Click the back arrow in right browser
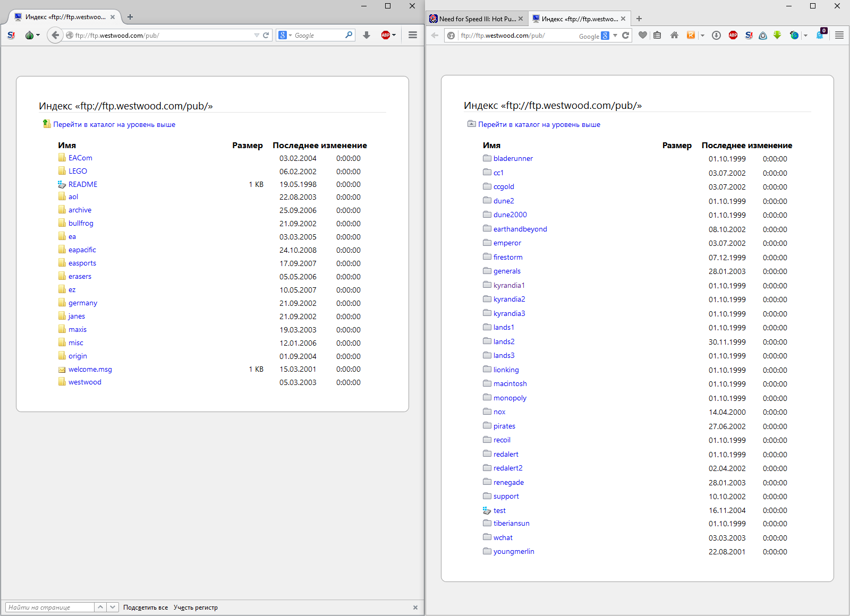Viewport: 850px width, 616px height. pyautogui.click(x=435, y=36)
